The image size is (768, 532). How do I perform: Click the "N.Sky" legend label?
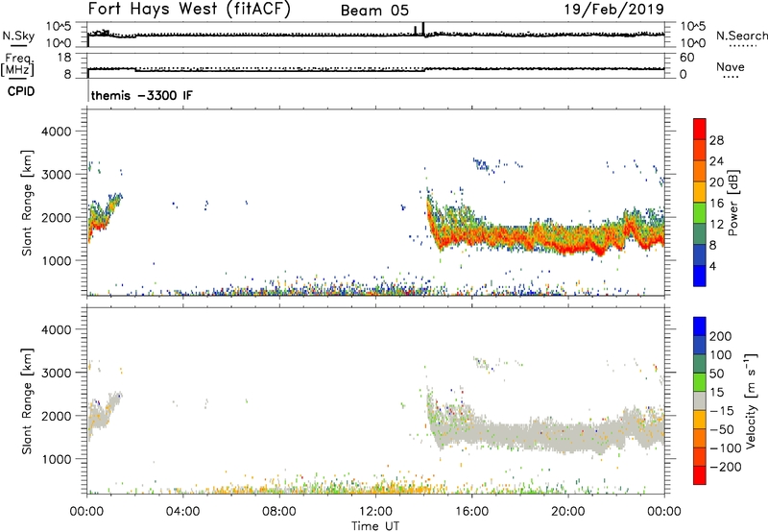coord(18,36)
